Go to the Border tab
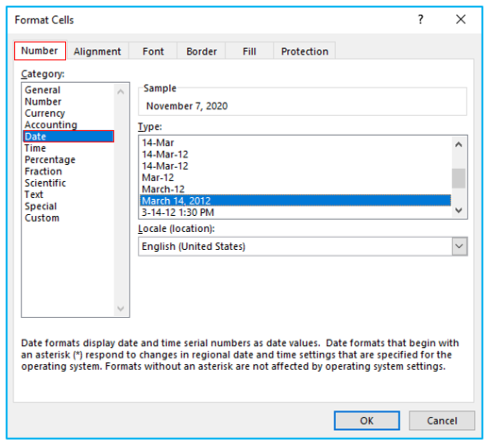 coord(201,51)
